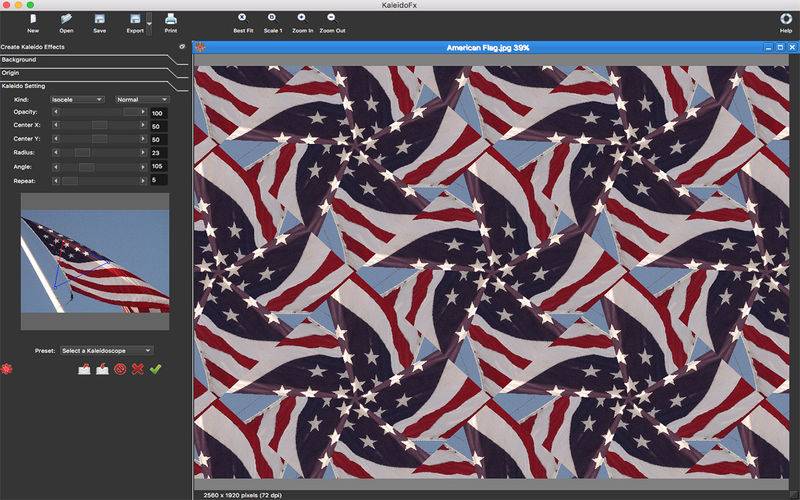Decrease Radius with left arrow
Screen dimensions: 800x500
tap(56, 153)
